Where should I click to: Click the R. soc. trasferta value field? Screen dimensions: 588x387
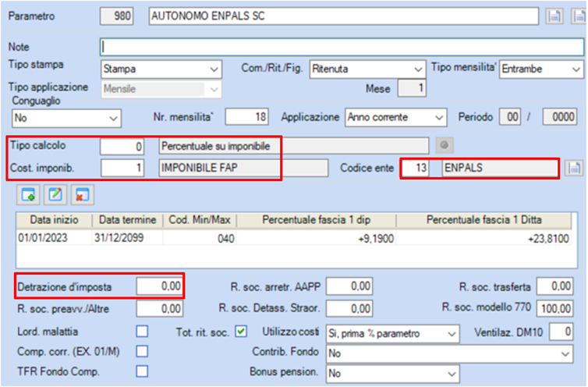click(554, 286)
